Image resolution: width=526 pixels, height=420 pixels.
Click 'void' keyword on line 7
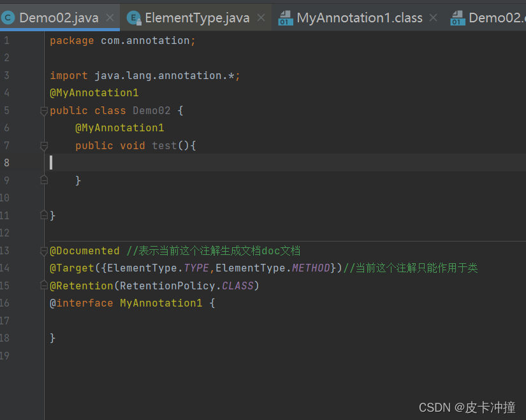[133, 145]
